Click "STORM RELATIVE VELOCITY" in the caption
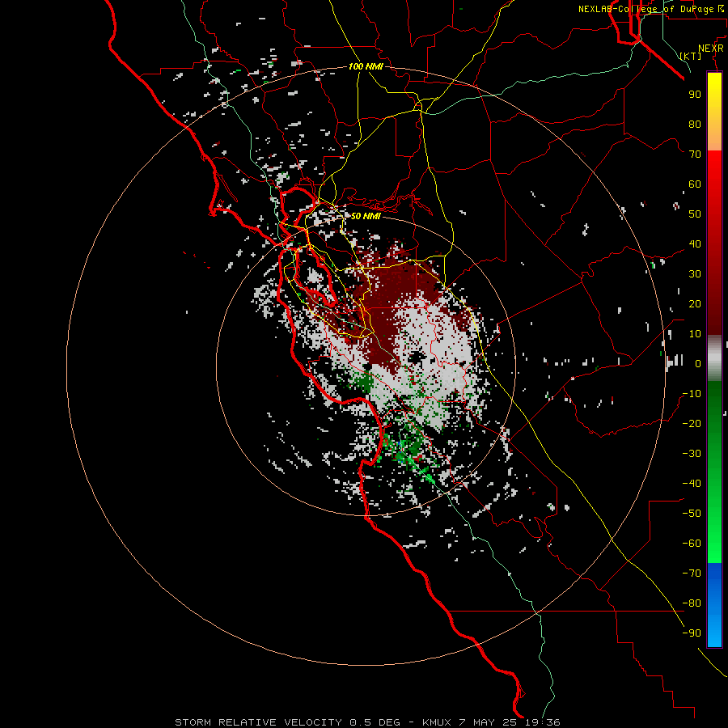The width and height of the screenshot is (728, 728). point(258,722)
